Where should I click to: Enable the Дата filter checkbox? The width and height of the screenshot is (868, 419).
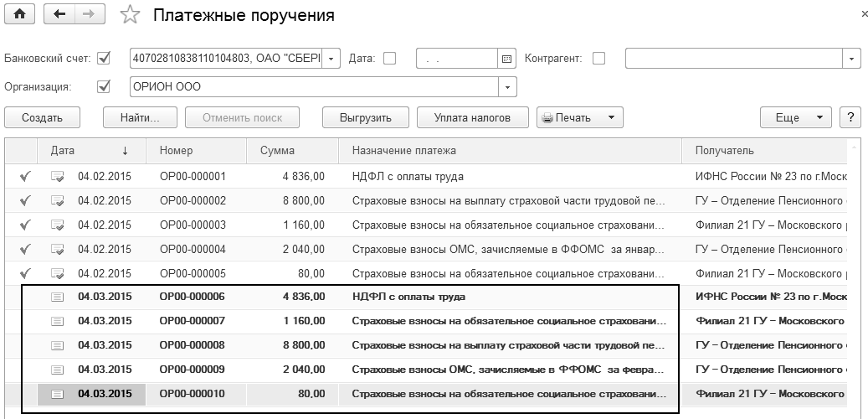pyautogui.click(x=389, y=59)
